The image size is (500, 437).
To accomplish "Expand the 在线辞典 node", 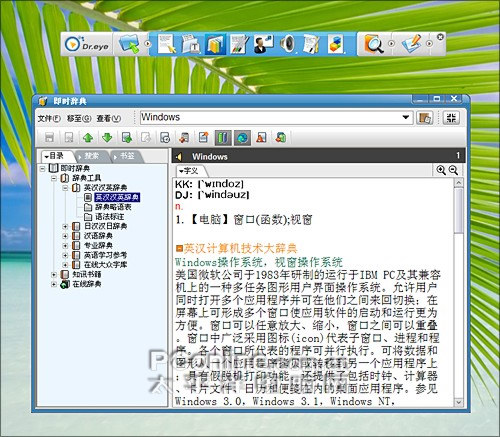I will pos(54,284).
